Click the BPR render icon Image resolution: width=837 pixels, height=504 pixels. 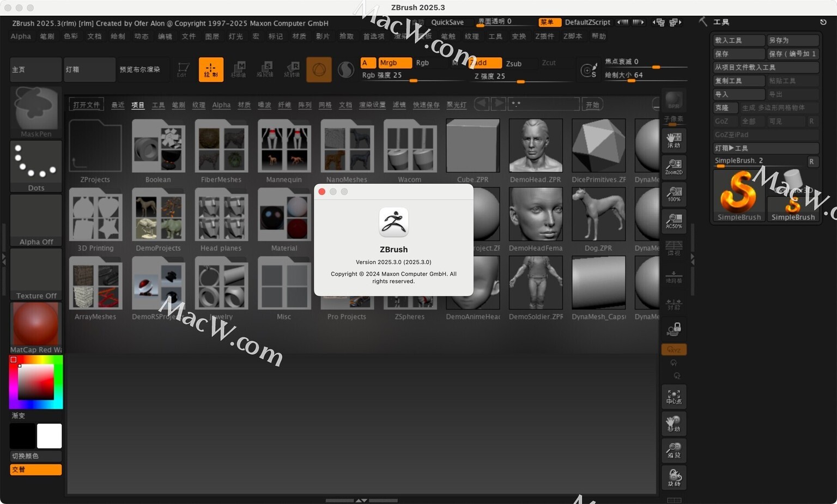coord(674,100)
